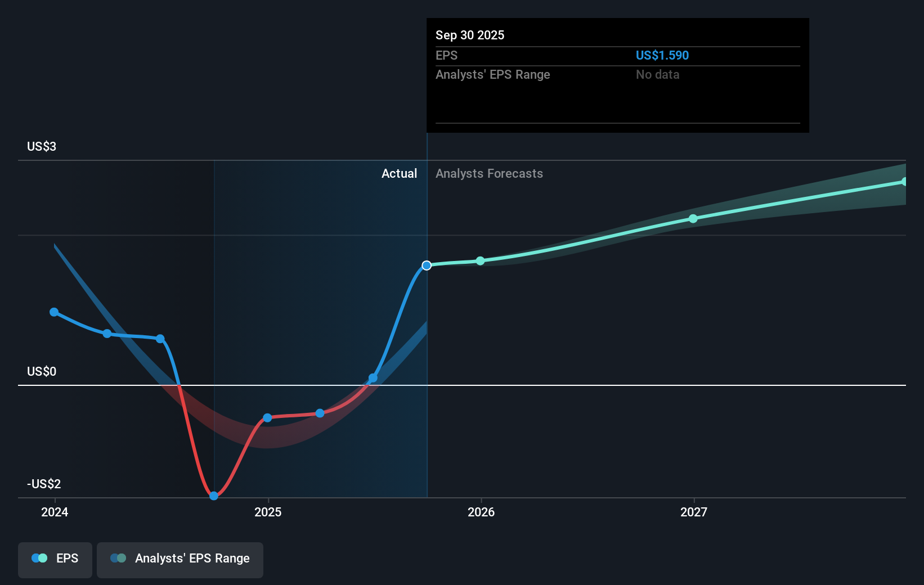The image size is (924, 585).
Task: Click the Sep 30 2025 tooltip date header
Action: [470, 35]
